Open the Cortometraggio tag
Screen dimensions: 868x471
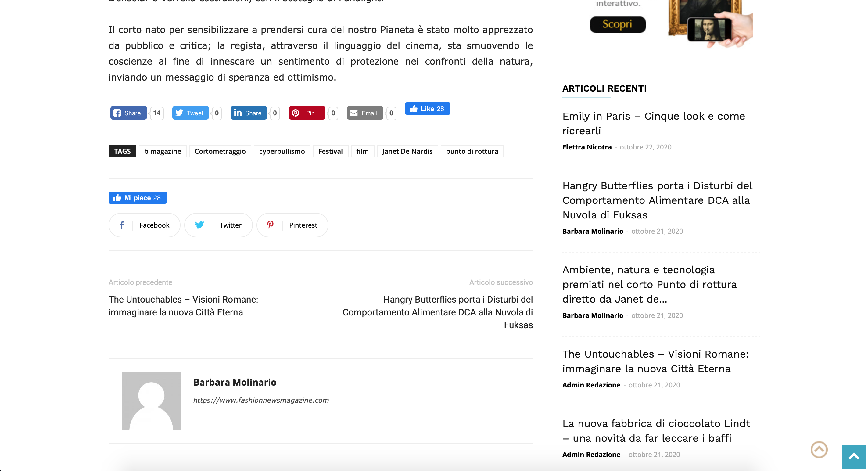tap(220, 151)
